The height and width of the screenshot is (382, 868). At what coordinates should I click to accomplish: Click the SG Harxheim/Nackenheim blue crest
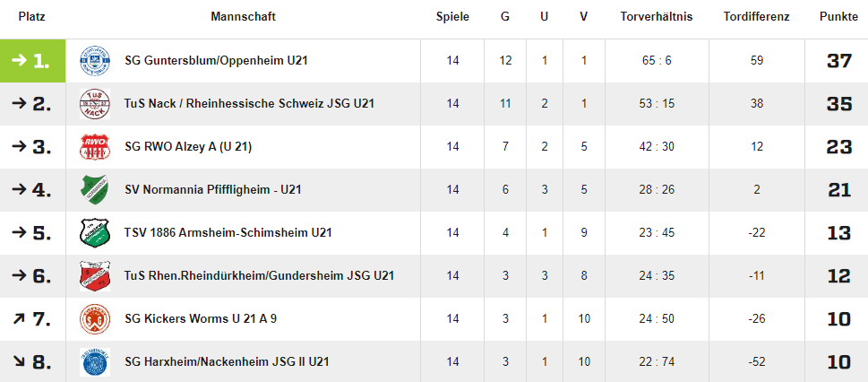pyautogui.click(x=93, y=361)
